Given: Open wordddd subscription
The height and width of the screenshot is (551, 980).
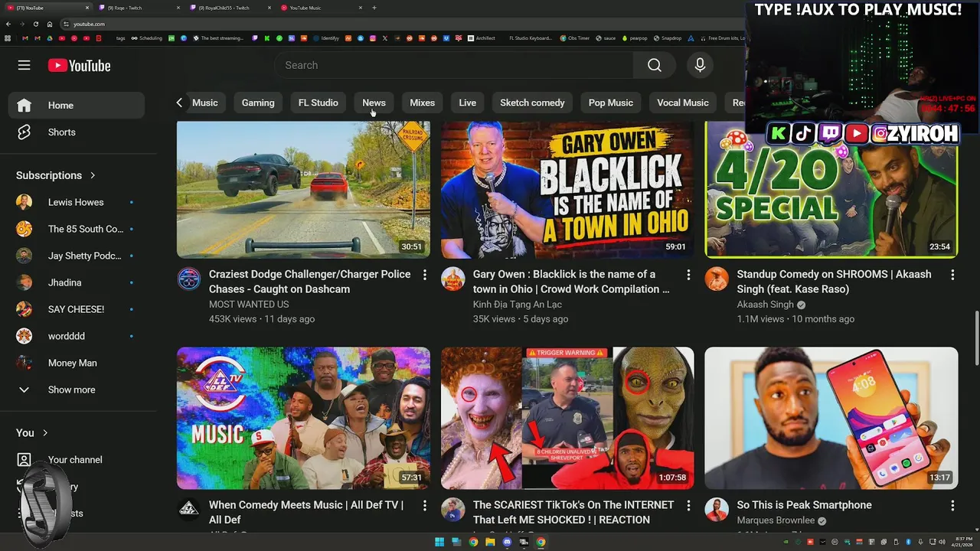Looking at the screenshot, I should (x=75, y=336).
